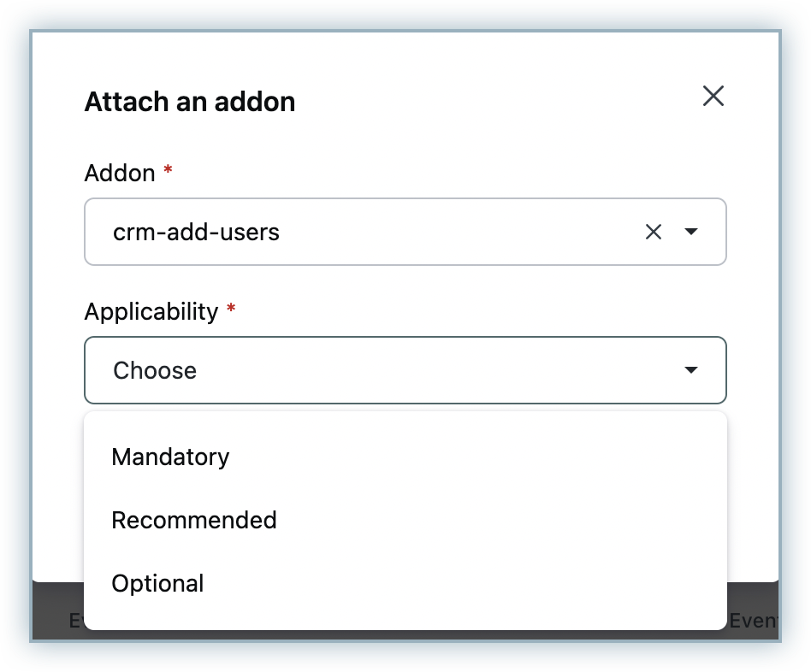Screen dimensions: 811x672
Task: Click the Addon field label
Action: point(120,174)
